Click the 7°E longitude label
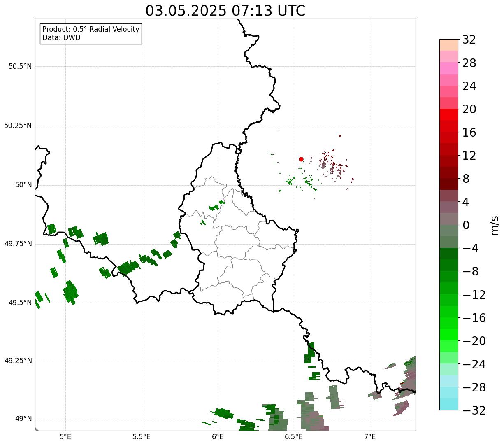This screenshot has height=445, width=504. pos(370,436)
